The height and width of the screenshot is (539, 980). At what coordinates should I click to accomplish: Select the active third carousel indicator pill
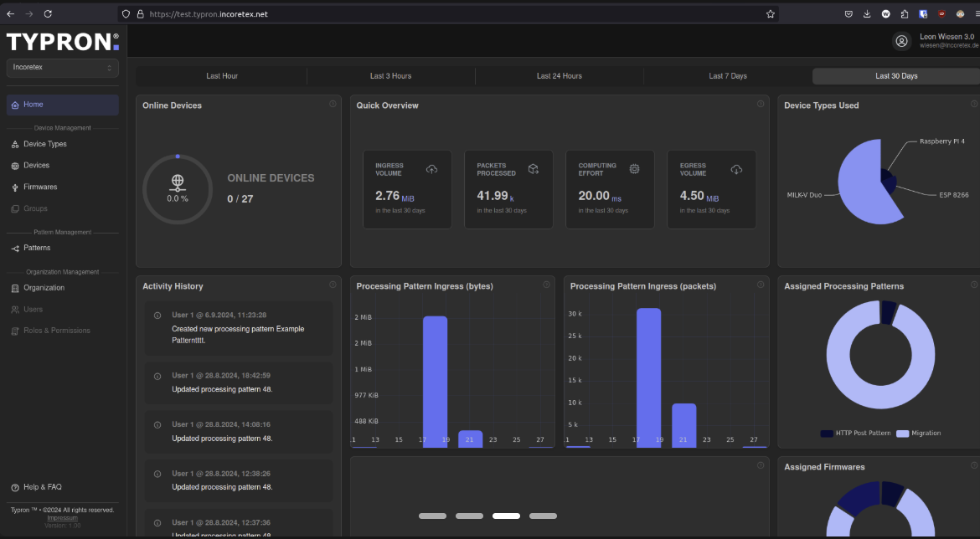tap(506, 516)
